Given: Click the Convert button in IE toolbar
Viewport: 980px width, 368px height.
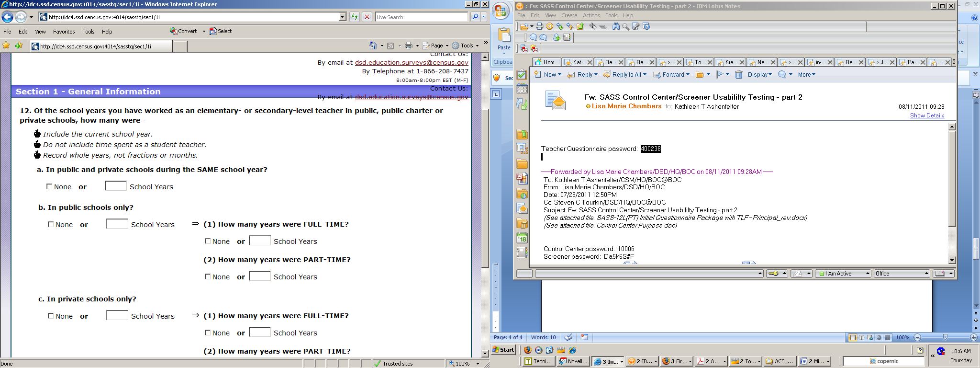Looking at the screenshot, I should [184, 31].
